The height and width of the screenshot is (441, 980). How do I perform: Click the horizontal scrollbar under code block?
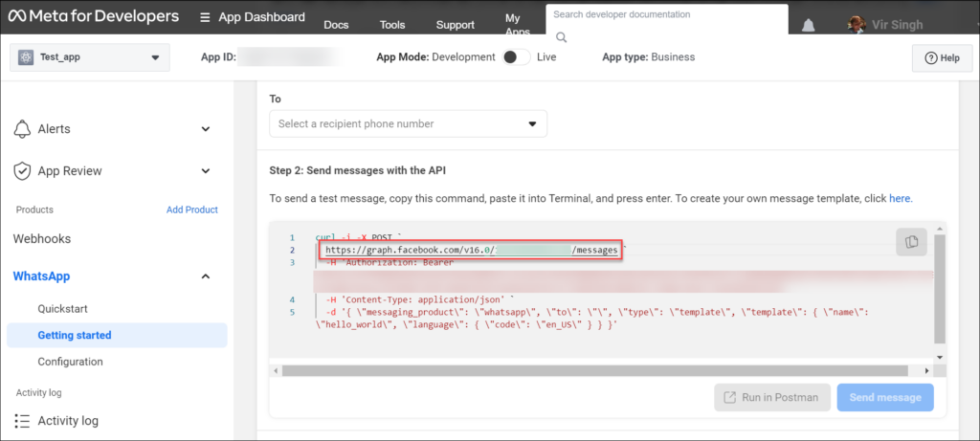597,370
